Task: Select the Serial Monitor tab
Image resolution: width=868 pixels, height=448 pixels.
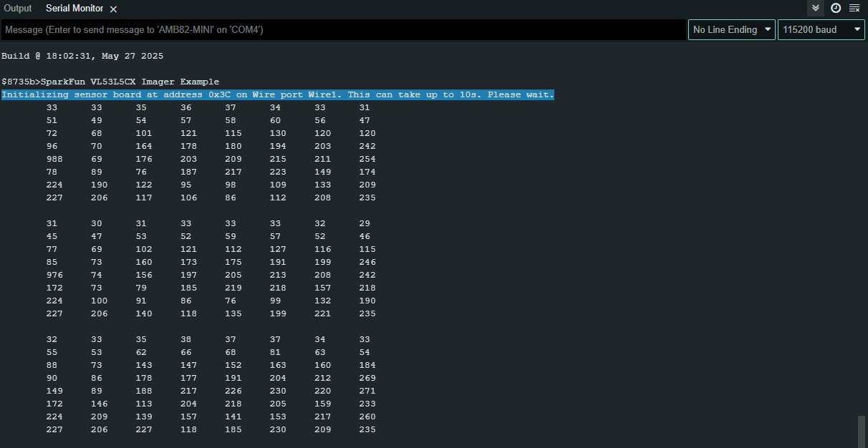Action: coord(74,9)
